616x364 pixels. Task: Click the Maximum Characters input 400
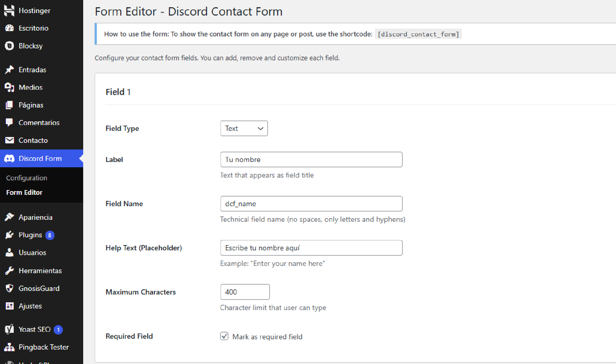[x=245, y=292]
